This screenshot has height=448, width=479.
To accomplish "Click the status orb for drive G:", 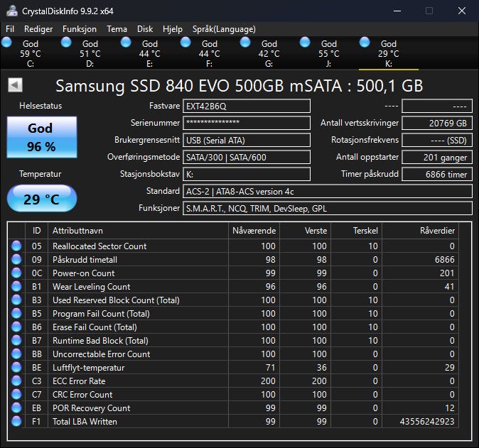I will (245, 42).
